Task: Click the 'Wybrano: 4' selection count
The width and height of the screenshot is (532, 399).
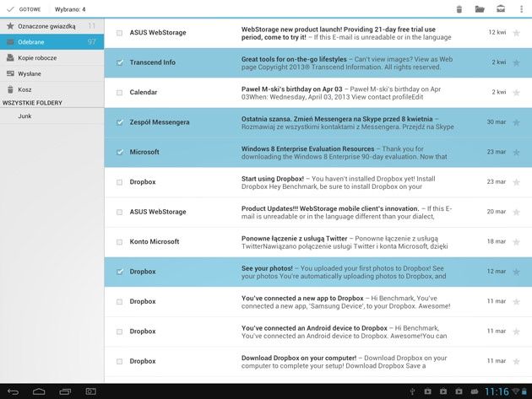Action: [70, 9]
